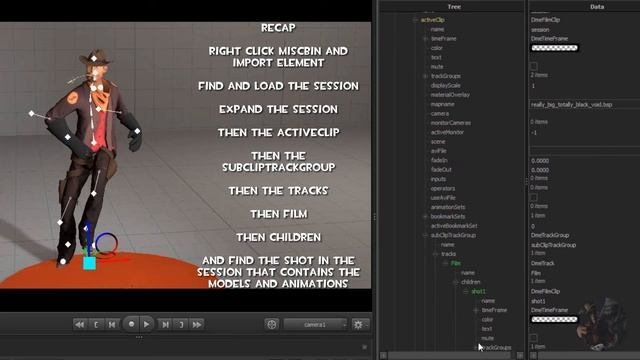This screenshot has height=360, width=640.
Task: Select the monitorCameras attribute
Action: (x=451, y=123)
